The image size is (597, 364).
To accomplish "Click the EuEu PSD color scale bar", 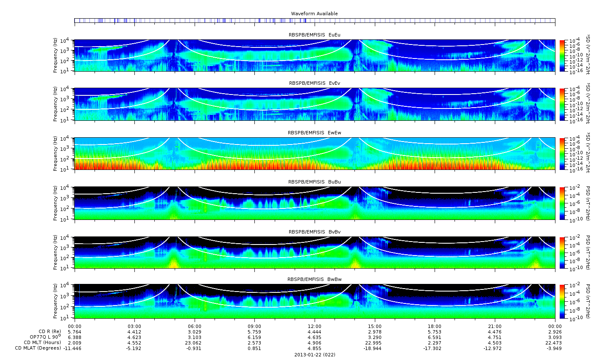I will [562, 56].
